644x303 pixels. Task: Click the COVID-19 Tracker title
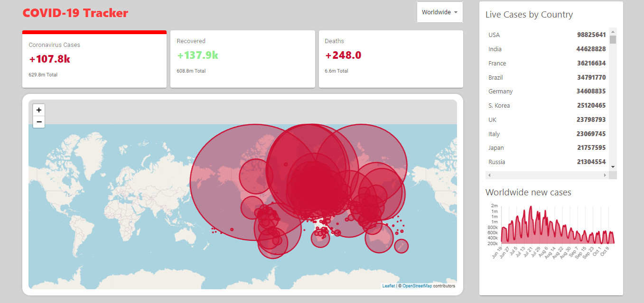tap(75, 13)
